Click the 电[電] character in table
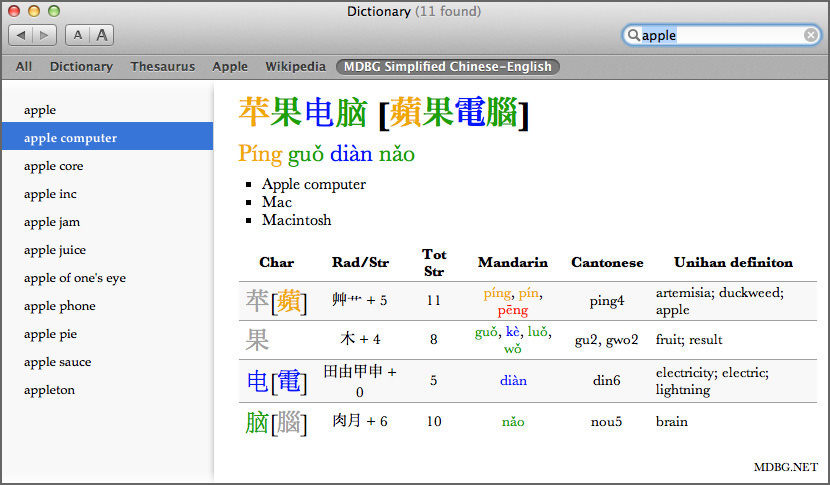Screen dimensions: 830x485 click(276, 381)
